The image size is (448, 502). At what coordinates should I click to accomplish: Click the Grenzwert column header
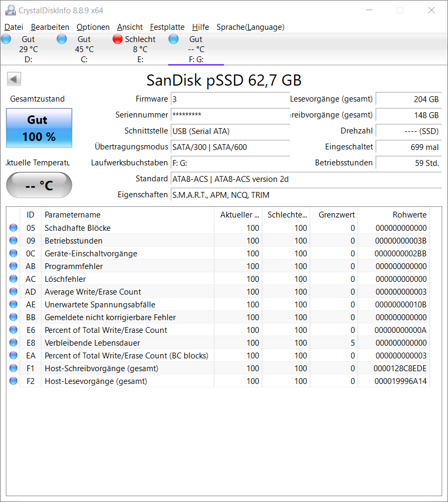click(334, 214)
